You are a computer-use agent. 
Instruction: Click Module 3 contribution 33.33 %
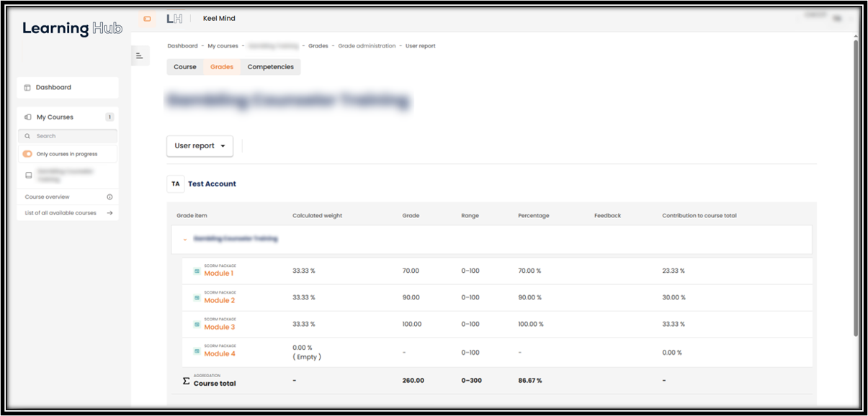click(x=674, y=325)
